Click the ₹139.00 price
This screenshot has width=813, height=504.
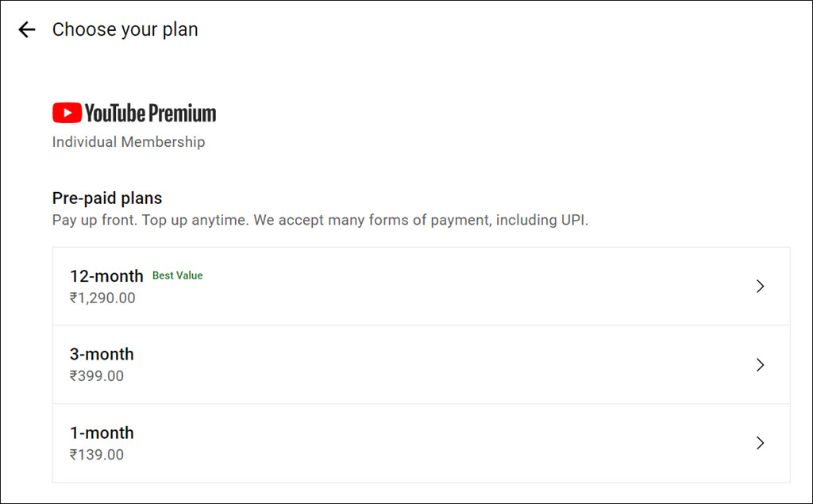[x=97, y=455]
